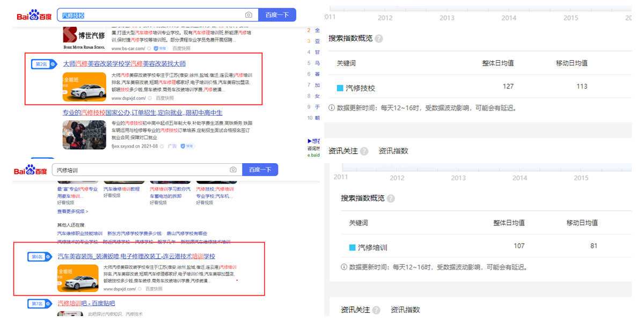Screen dimensions: 644x322
Task: Click help icon next to top 搜索指数概览
Action: click(379, 39)
